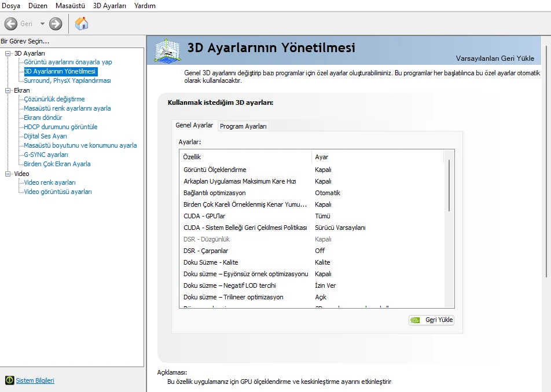Select the CUDA - GPU'lar row

pos(311,216)
